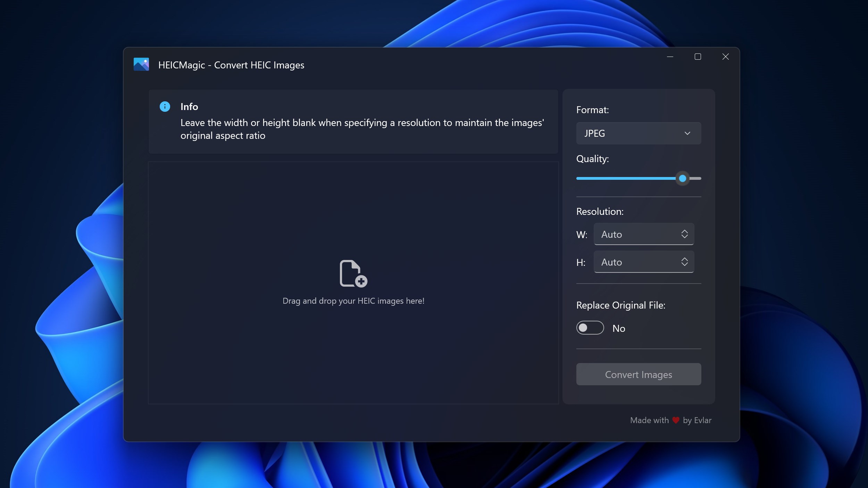
Task: Click the add-file icon in drop zone
Action: 353,274
